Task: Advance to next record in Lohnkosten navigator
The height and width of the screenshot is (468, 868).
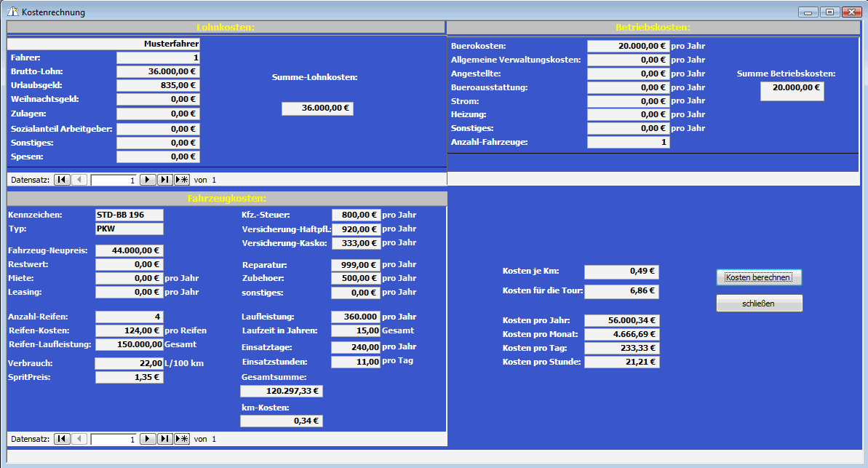Action: point(148,179)
